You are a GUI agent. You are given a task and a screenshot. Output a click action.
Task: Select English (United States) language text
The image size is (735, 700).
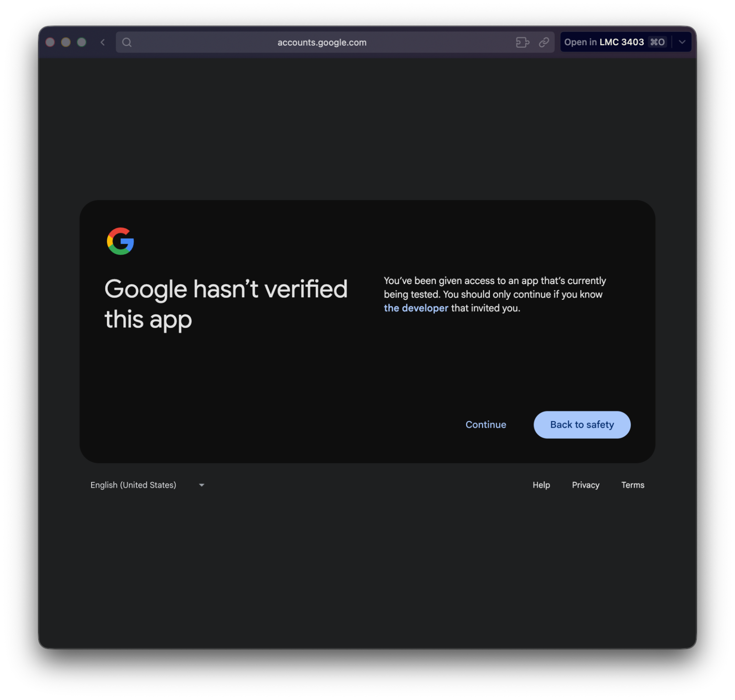pos(133,485)
